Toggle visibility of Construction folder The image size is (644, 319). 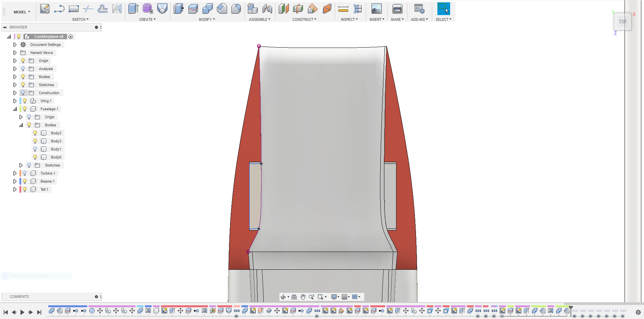tap(23, 93)
